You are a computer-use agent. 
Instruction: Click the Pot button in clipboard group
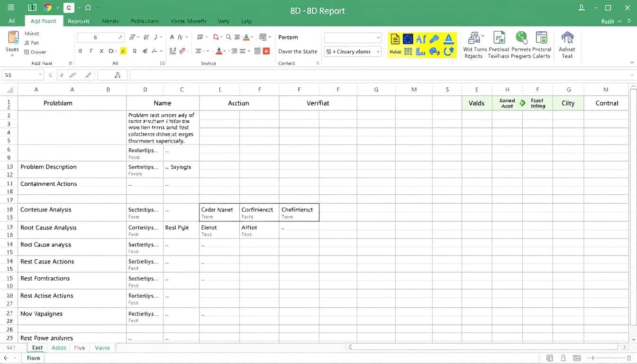pos(32,43)
